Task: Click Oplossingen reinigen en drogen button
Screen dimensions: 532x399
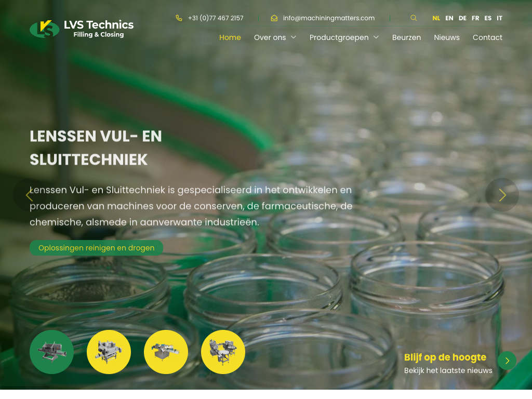Action: [96, 248]
